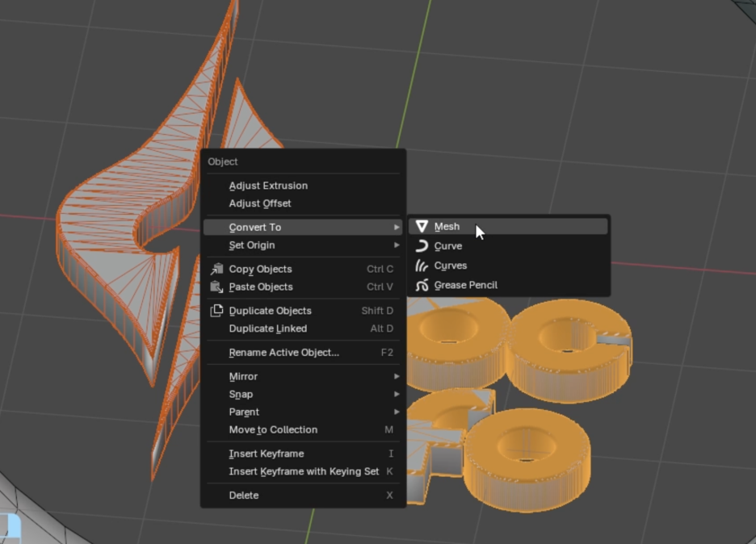Select Duplicate Objects entry
The height and width of the screenshot is (544, 756).
coord(303,311)
